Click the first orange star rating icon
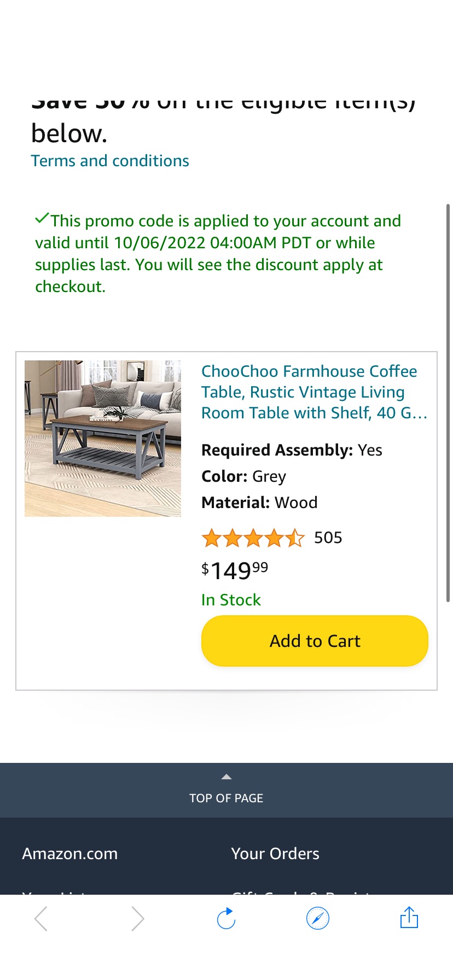The image size is (453, 980). [212, 538]
